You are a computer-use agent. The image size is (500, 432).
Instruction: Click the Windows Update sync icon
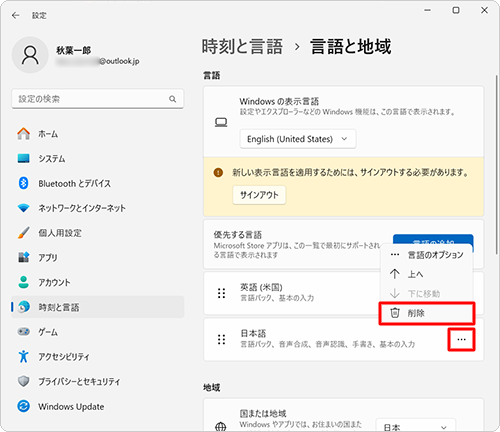(x=23, y=406)
